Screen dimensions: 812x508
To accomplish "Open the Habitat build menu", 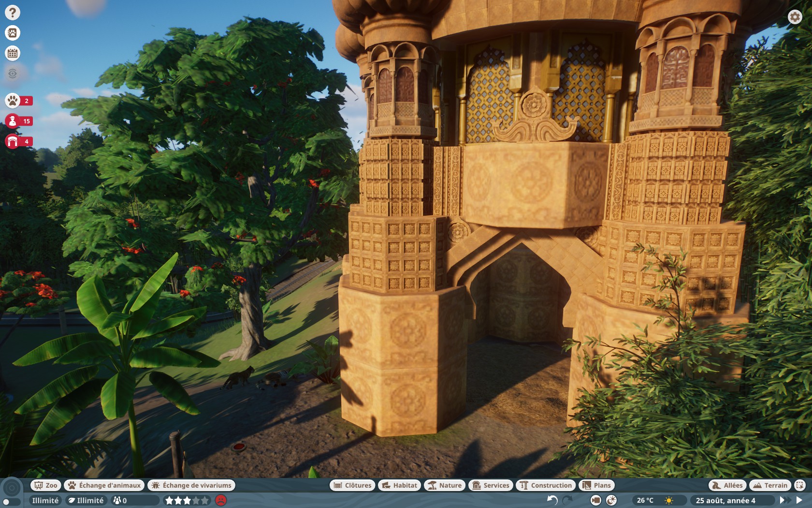I will 399,485.
